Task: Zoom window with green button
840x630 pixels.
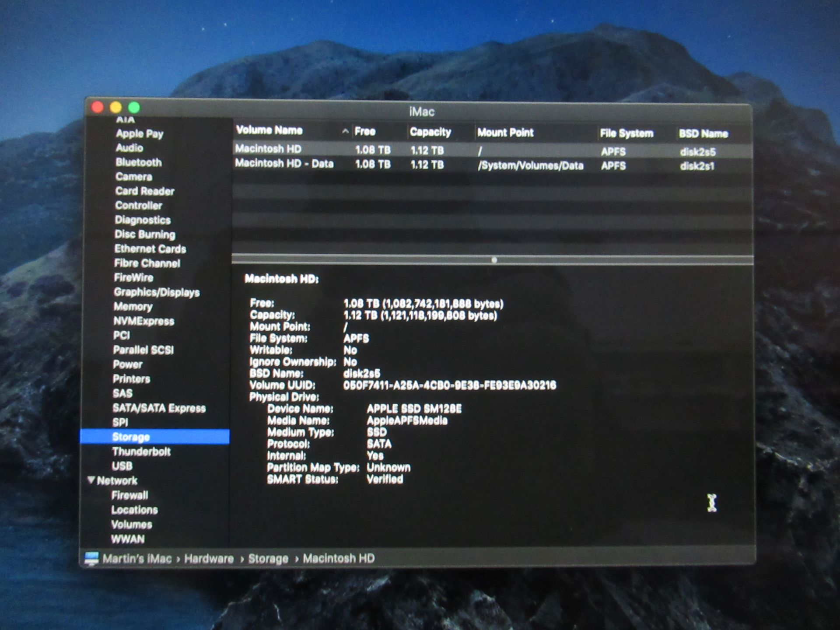Action: coord(134,107)
